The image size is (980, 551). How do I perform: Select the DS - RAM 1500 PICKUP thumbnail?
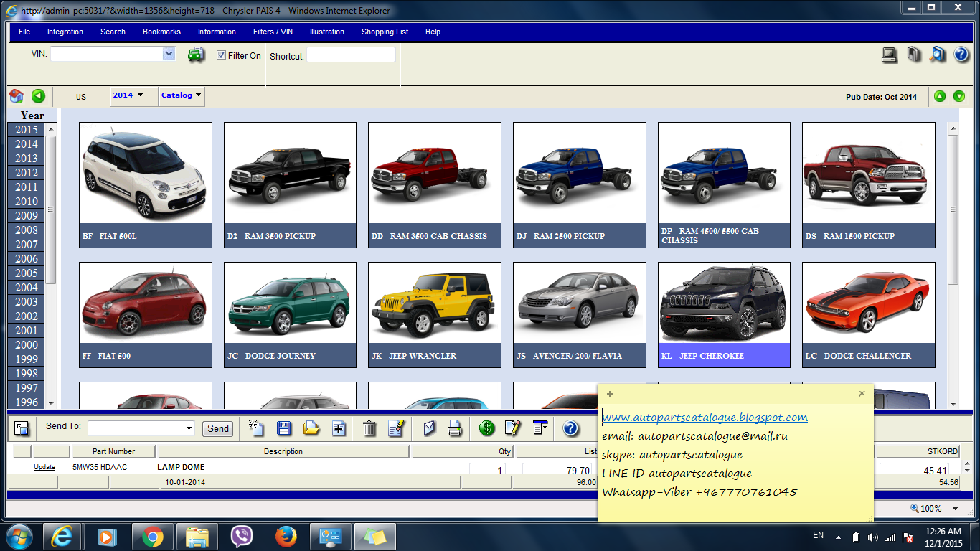pos(869,185)
